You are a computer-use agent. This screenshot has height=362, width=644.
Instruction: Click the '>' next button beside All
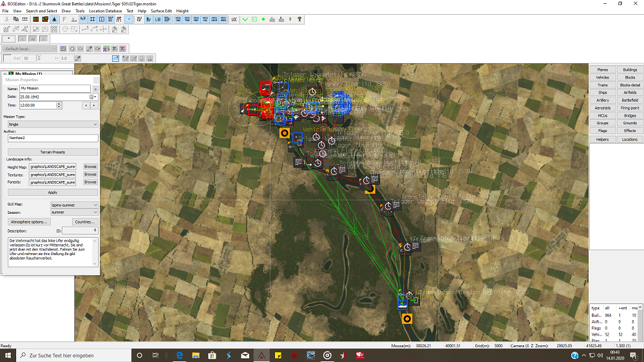click(44, 39)
